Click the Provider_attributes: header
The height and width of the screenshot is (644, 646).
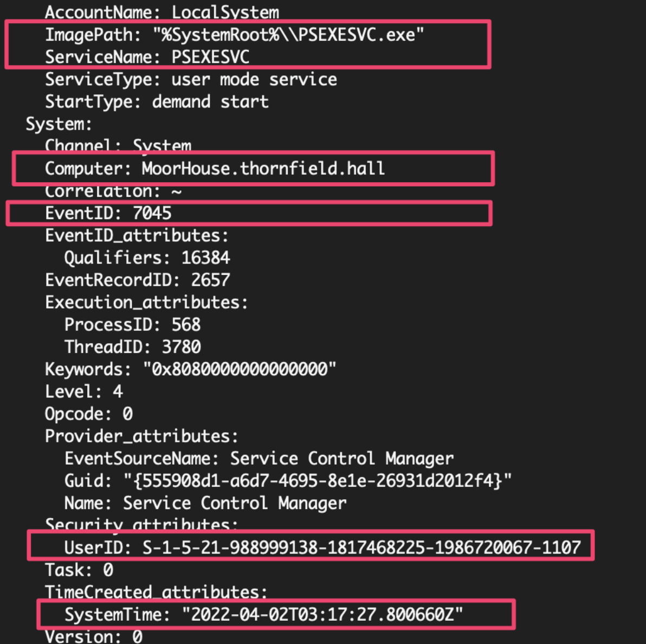(141, 436)
